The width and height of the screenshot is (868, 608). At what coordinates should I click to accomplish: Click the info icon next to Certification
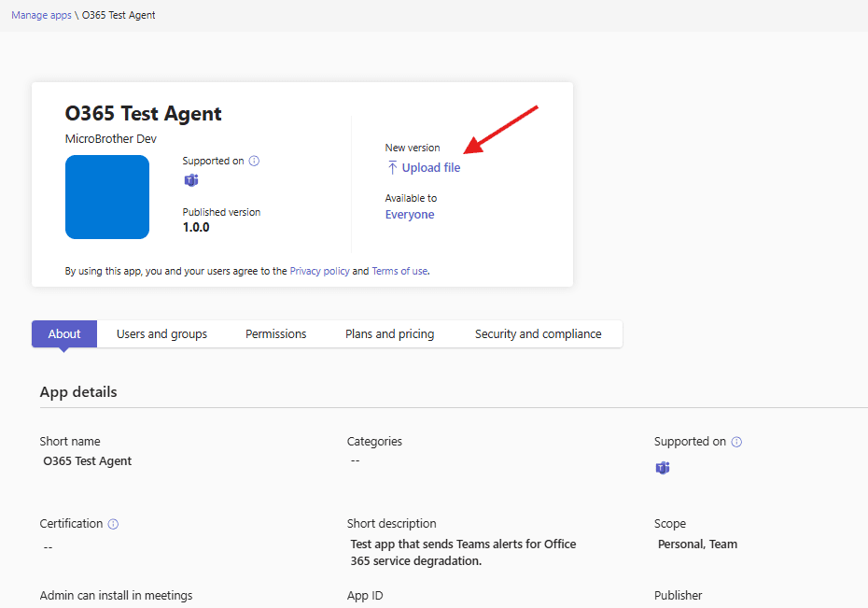[x=113, y=524]
